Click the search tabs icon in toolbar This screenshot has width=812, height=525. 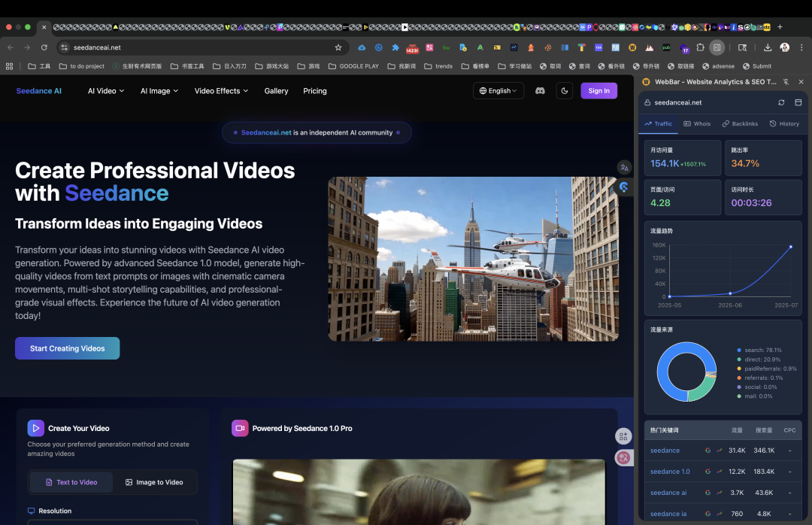pyautogui.click(x=742, y=47)
